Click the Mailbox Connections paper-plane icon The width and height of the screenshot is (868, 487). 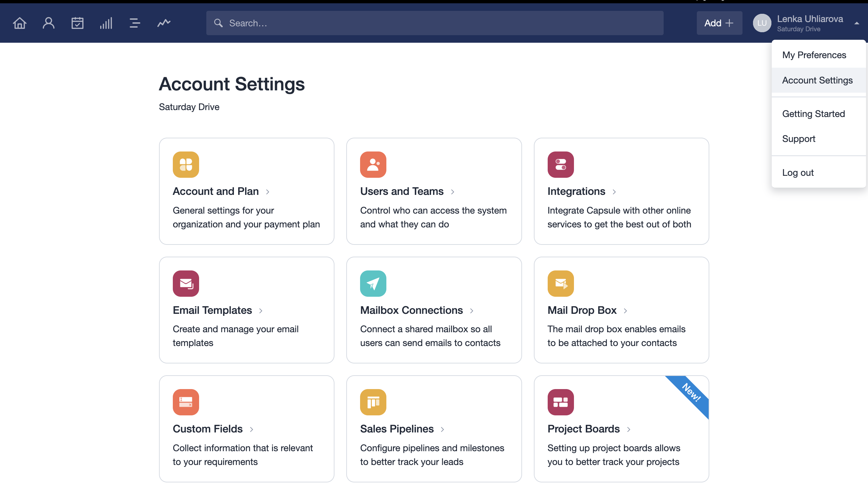click(373, 284)
